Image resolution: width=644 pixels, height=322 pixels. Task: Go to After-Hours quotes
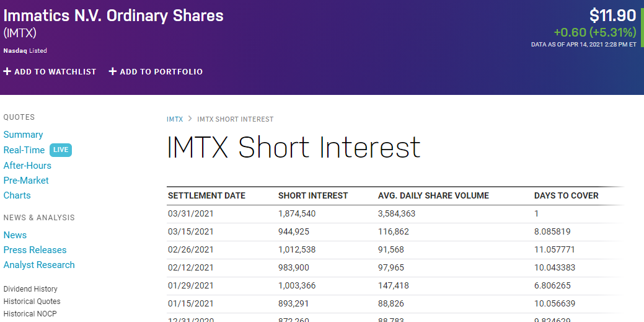coord(27,166)
